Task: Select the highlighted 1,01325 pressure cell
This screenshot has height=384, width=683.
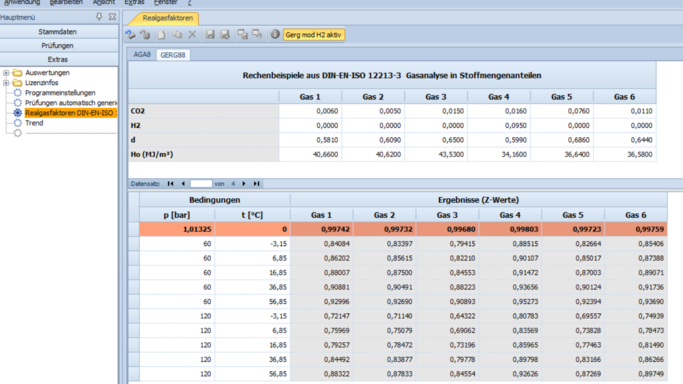Action: [177, 229]
